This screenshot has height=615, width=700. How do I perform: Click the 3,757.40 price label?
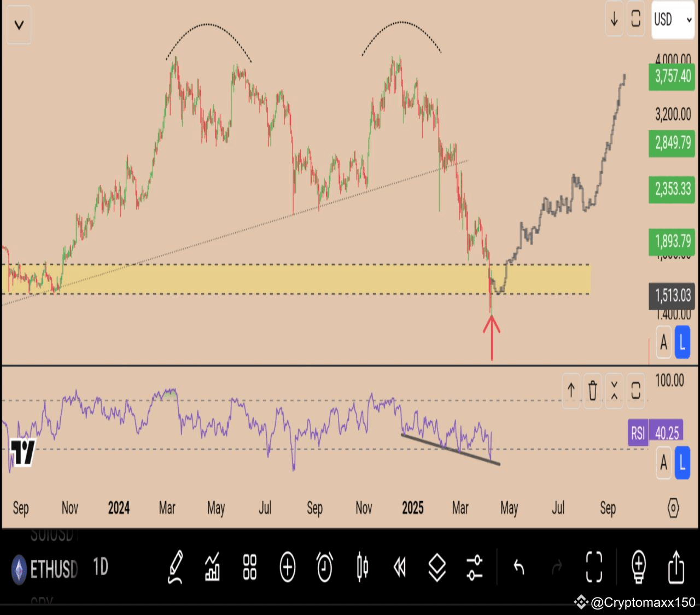(672, 77)
